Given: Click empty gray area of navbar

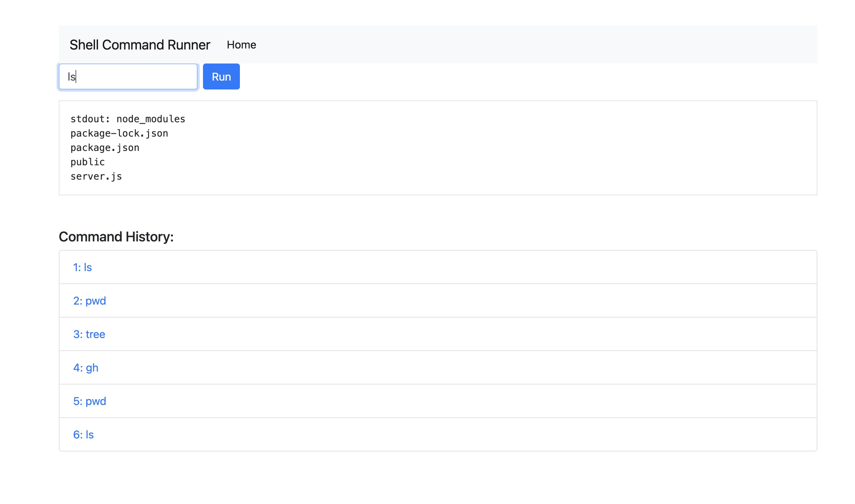Looking at the screenshot, I should pyautogui.click(x=547, y=44).
